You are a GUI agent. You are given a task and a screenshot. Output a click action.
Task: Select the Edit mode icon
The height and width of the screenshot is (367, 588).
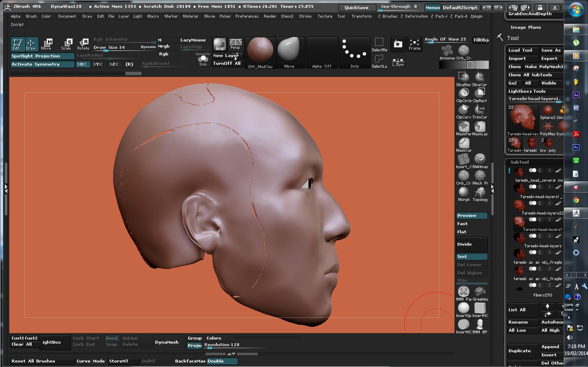(x=17, y=44)
